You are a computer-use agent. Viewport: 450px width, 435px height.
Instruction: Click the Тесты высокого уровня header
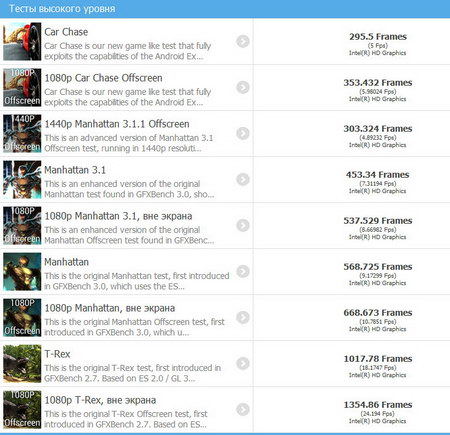click(62, 9)
